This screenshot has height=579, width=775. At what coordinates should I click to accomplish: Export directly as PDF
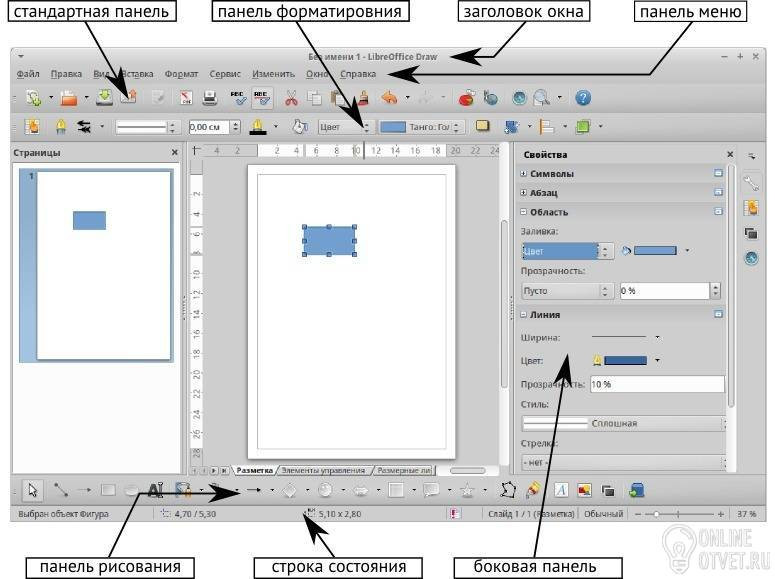point(186,97)
